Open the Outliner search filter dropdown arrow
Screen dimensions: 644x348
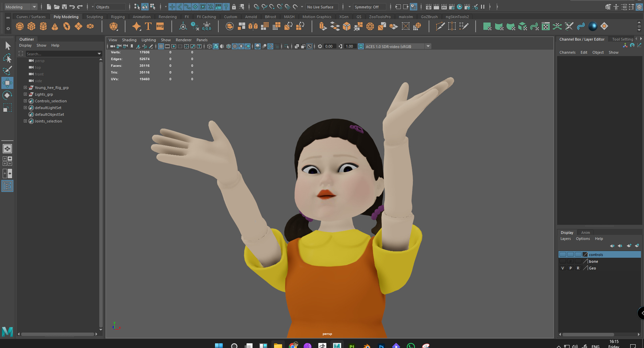(99, 54)
